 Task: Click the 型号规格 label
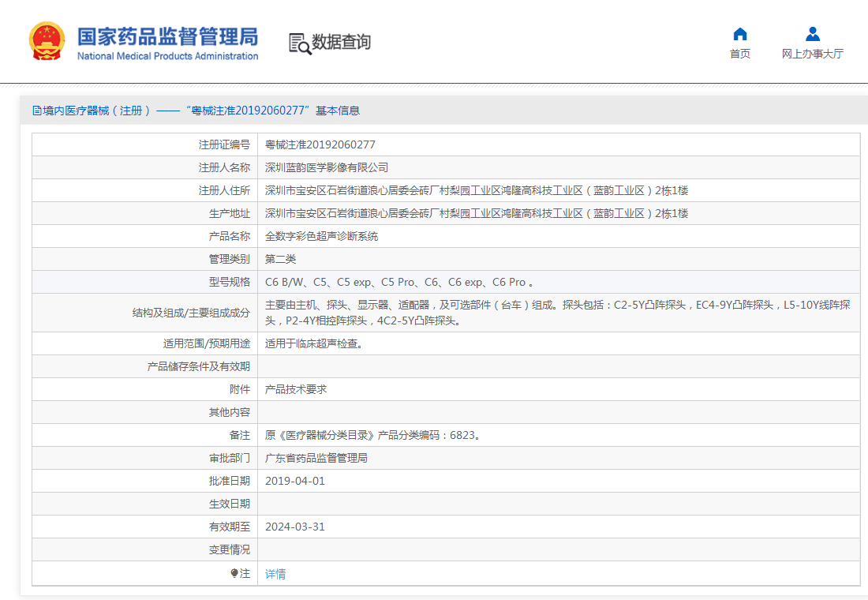coord(229,282)
